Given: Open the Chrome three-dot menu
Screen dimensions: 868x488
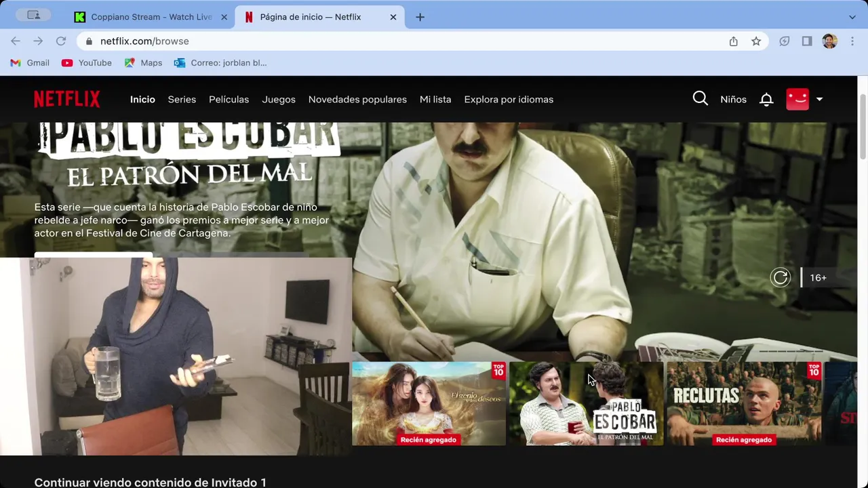Looking at the screenshot, I should 852,41.
